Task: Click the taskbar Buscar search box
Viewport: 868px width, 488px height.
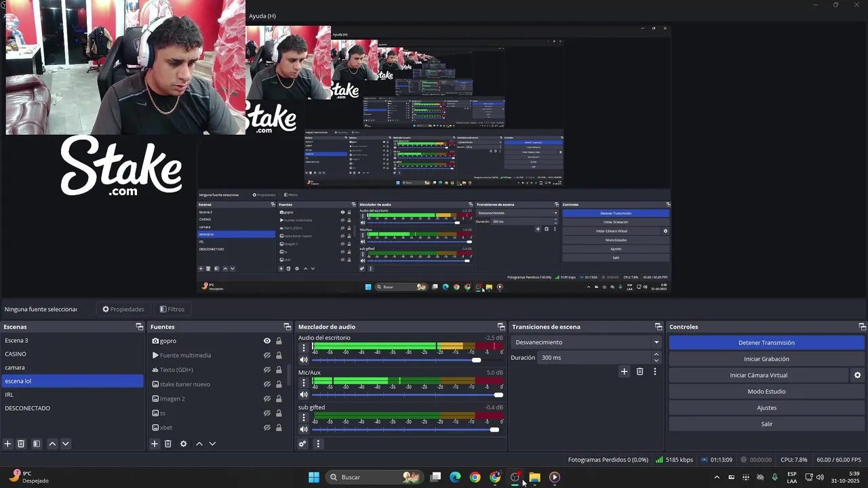Action: click(374, 477)
